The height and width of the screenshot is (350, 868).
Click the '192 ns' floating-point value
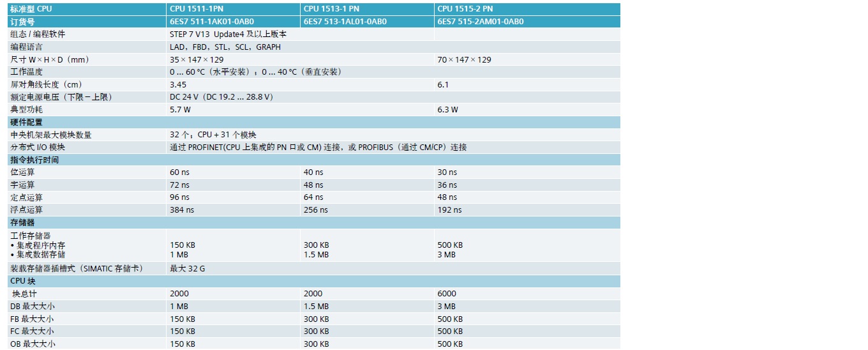[x=449, y=209]
